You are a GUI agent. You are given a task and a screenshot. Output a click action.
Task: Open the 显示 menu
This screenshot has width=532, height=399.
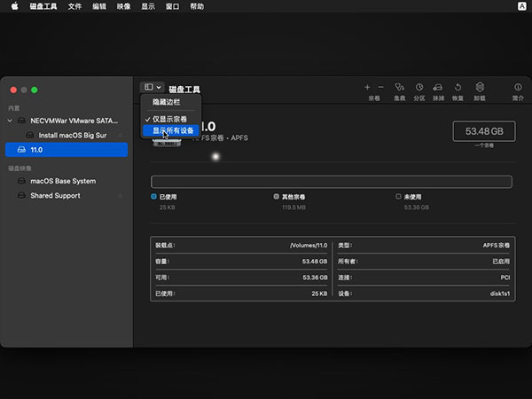[x=148, y=6]
